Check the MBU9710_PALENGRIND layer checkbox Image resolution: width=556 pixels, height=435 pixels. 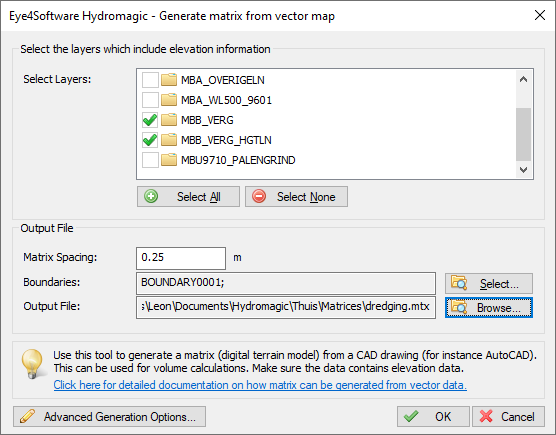coord(150,160)
